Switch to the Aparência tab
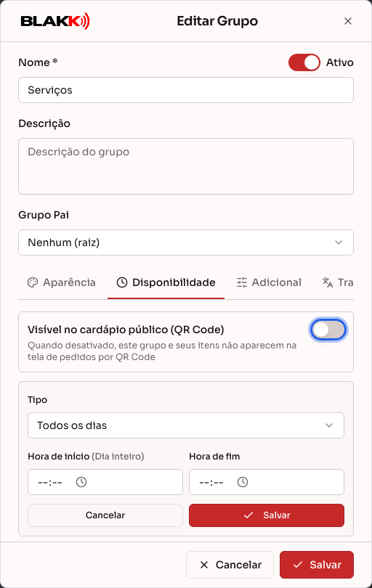The image size is (372, 588). point(62,282)
